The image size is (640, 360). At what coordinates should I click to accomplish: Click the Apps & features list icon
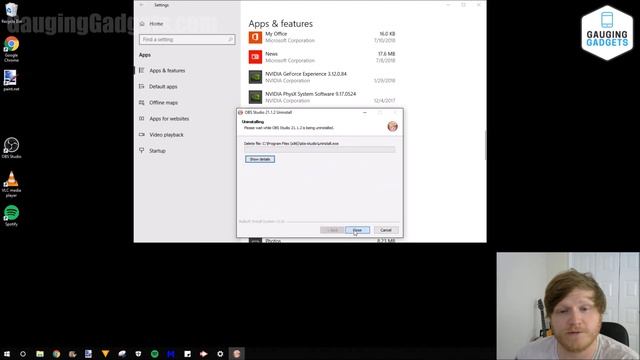142,71
